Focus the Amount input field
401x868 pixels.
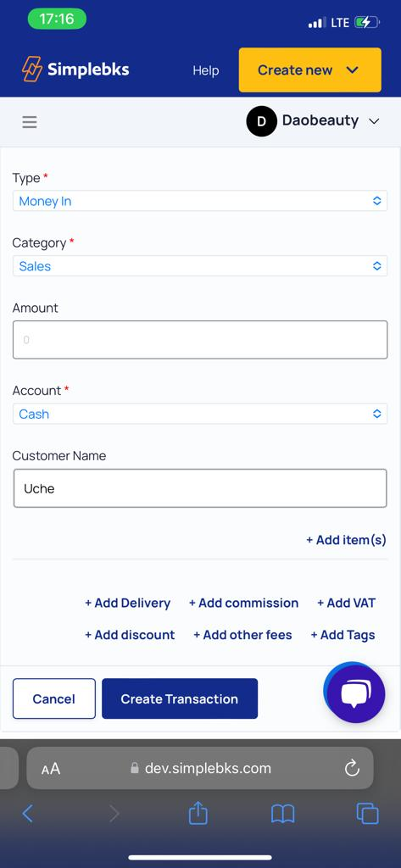click(200, 339)
